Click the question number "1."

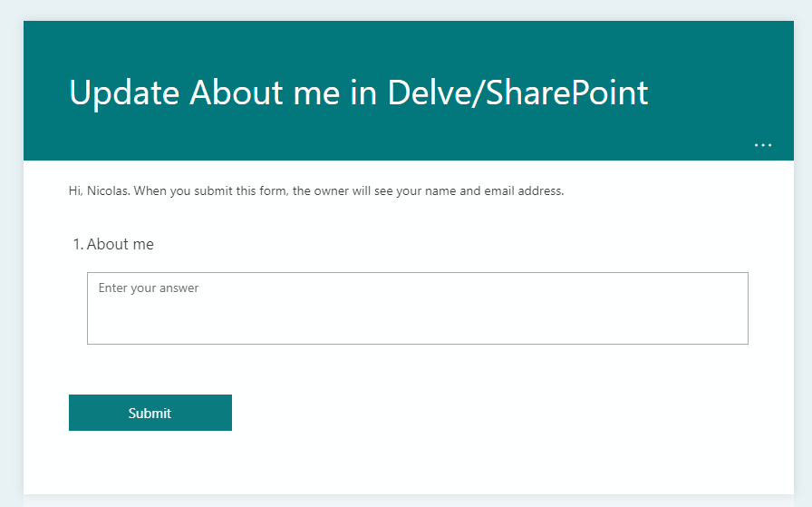pyautogui.click(x=78, y=245)
